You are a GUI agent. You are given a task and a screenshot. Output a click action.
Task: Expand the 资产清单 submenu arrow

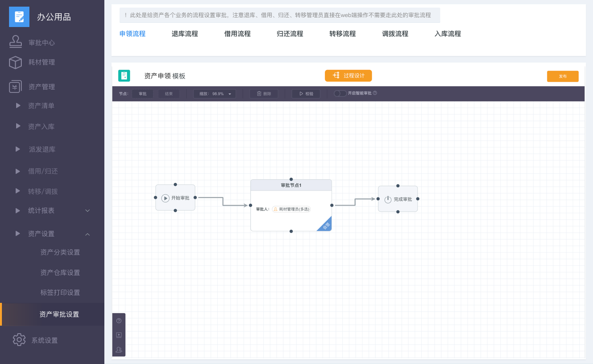[18, 106]
